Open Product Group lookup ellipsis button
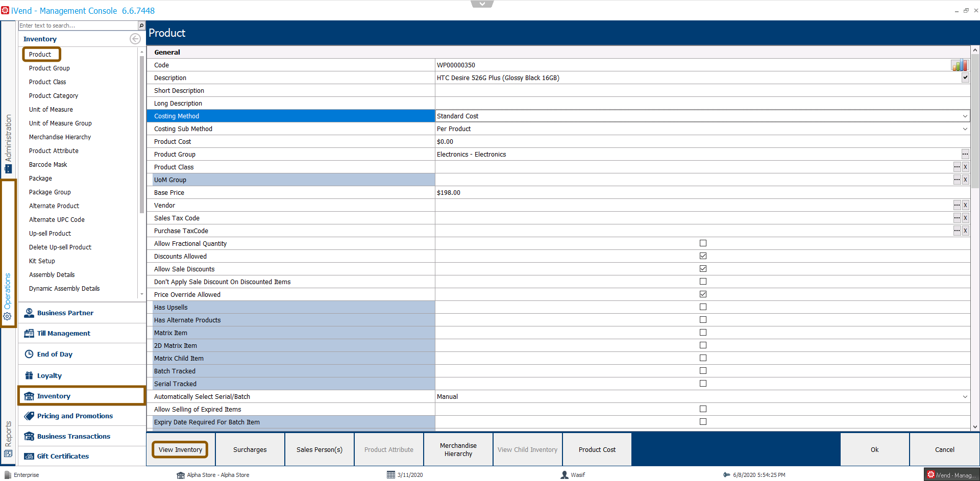The width and height of the screenshot is (980, 481). pos(965,154)
